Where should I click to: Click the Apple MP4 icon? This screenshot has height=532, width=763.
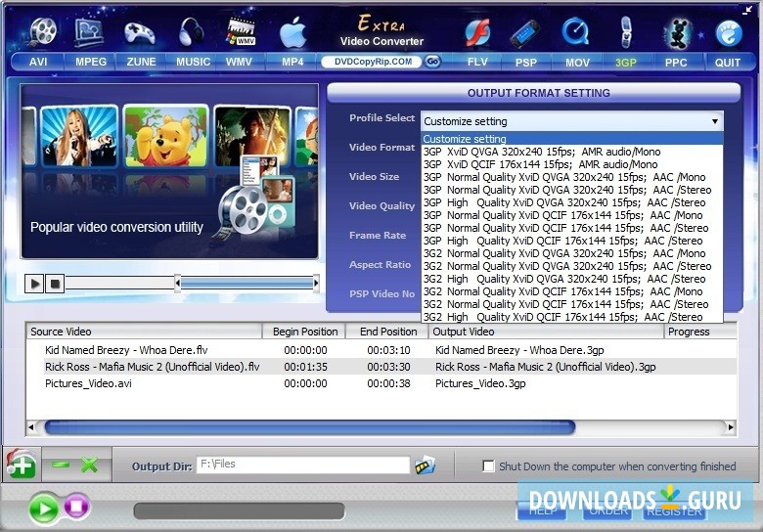[x=292, y=32]
